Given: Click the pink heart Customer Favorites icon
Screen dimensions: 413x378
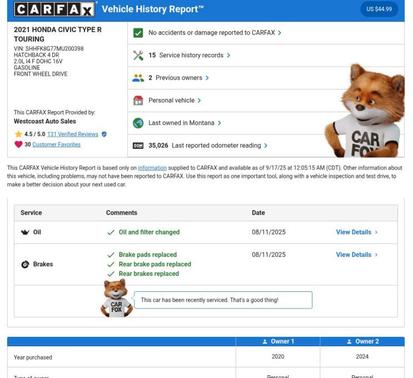Looking at the screenshot, I should click(x=18, y=144).
